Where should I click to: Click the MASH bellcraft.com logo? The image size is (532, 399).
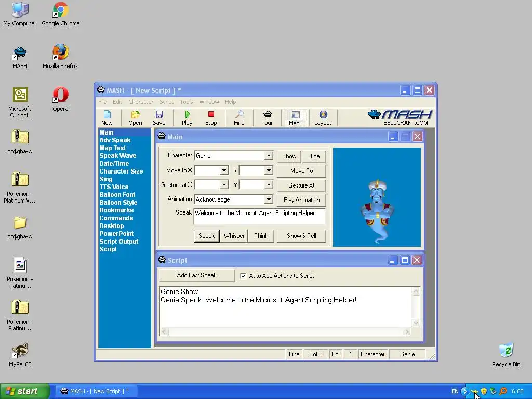point(400,117)
